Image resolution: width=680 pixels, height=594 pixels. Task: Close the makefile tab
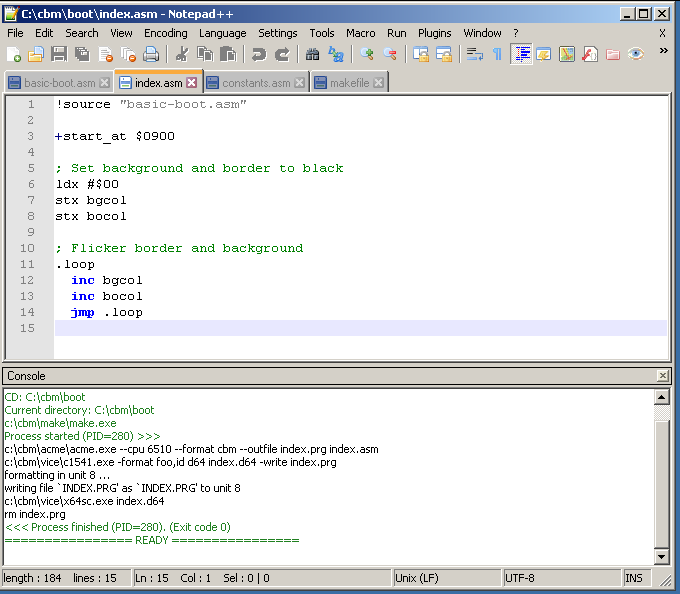379,83
